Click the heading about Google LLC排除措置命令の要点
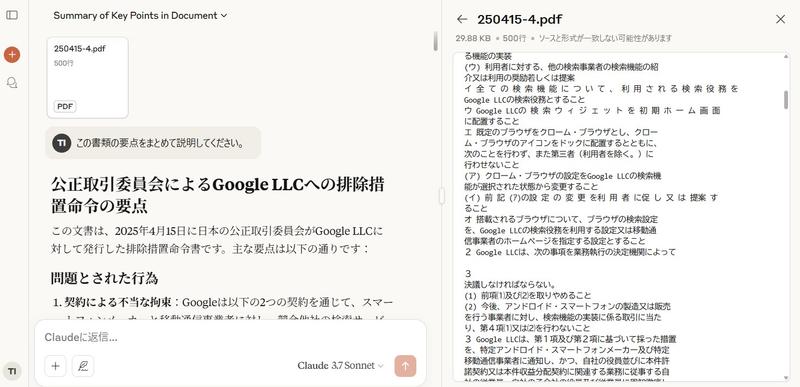The width and height of the screenshot is (800, 387). tap(218, 195)
